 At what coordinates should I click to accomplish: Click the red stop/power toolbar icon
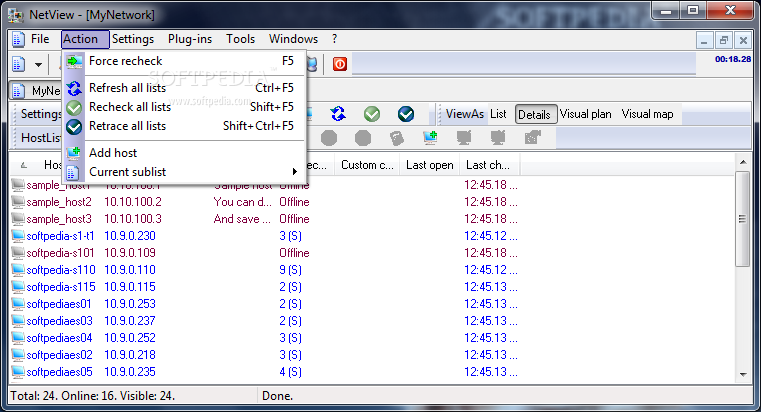340,64
